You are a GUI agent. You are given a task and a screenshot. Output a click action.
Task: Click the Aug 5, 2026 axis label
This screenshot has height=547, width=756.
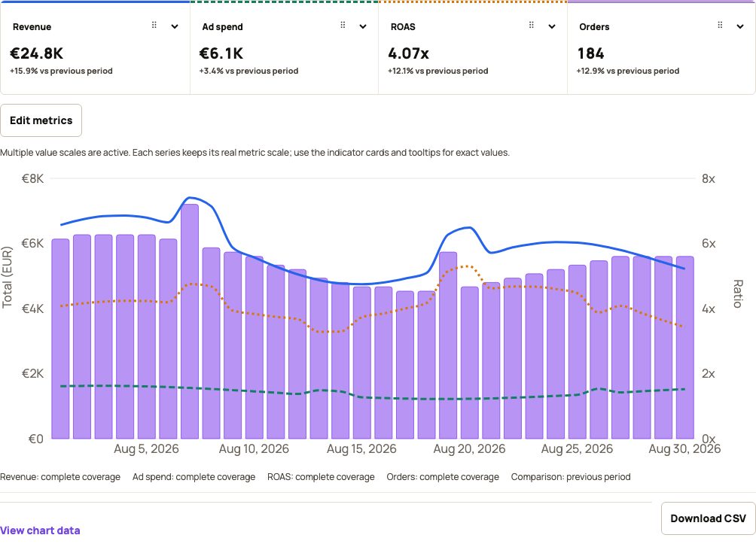tap(146, 448)
